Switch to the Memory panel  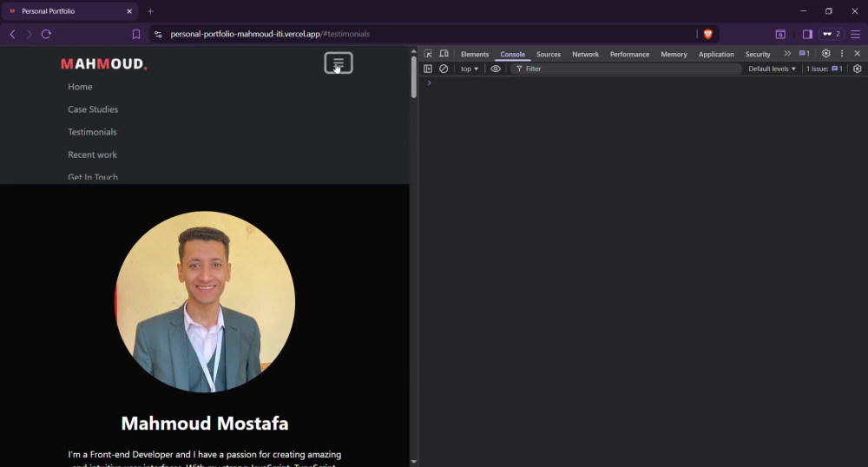(674, 54)
